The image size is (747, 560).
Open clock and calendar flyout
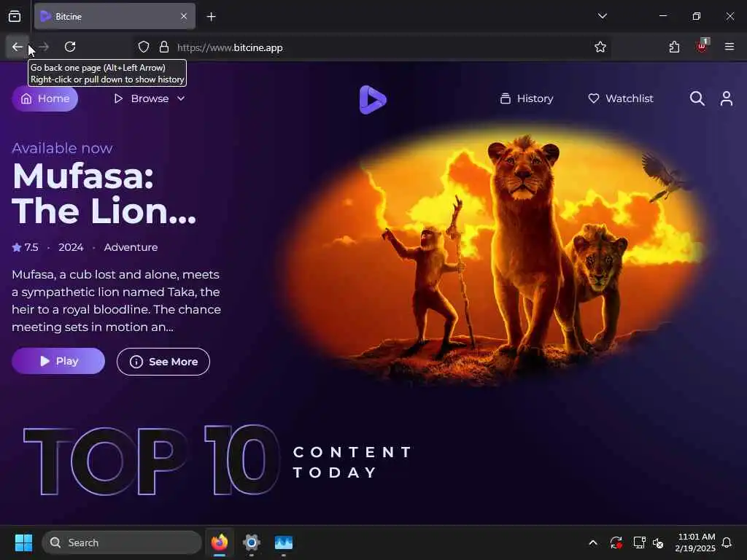point(695,542)
